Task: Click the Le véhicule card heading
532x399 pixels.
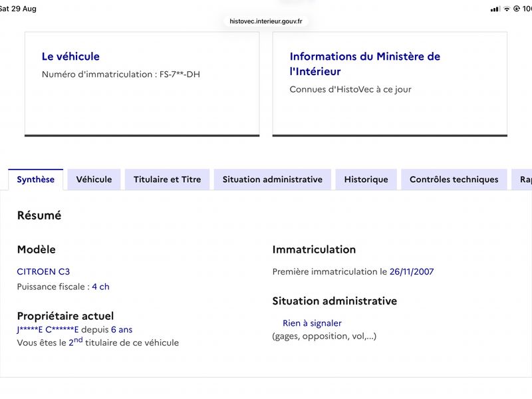Action: tap(70, 57)
